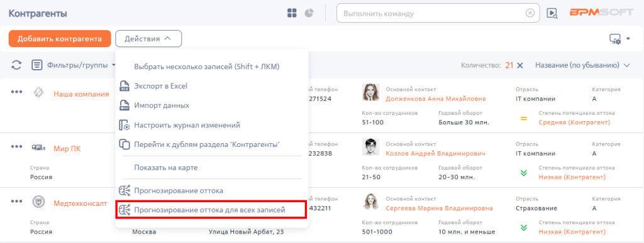Click the Медтехконсалт logo icon
The width and height of the screenshot is (644, 243).
(38, 202)
